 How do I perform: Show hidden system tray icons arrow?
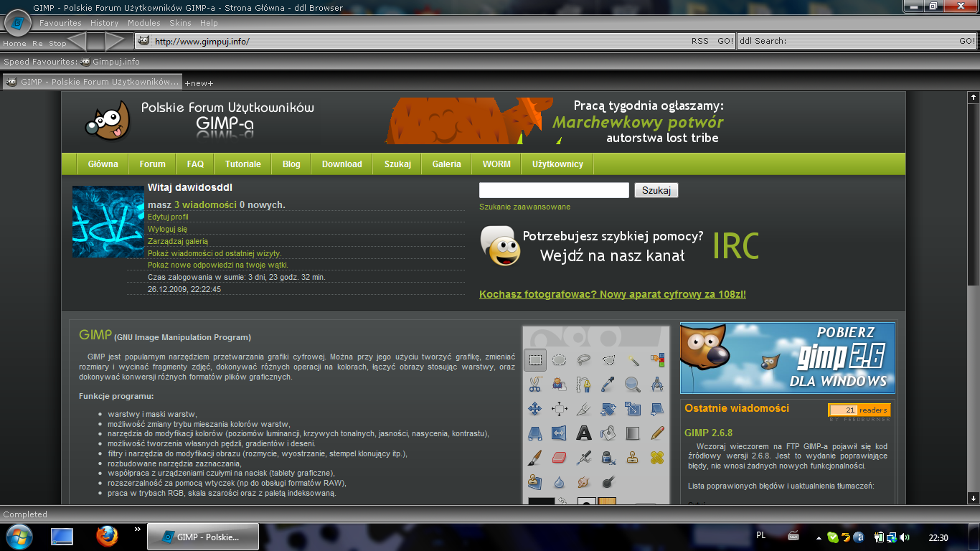(x=819, y=537)
